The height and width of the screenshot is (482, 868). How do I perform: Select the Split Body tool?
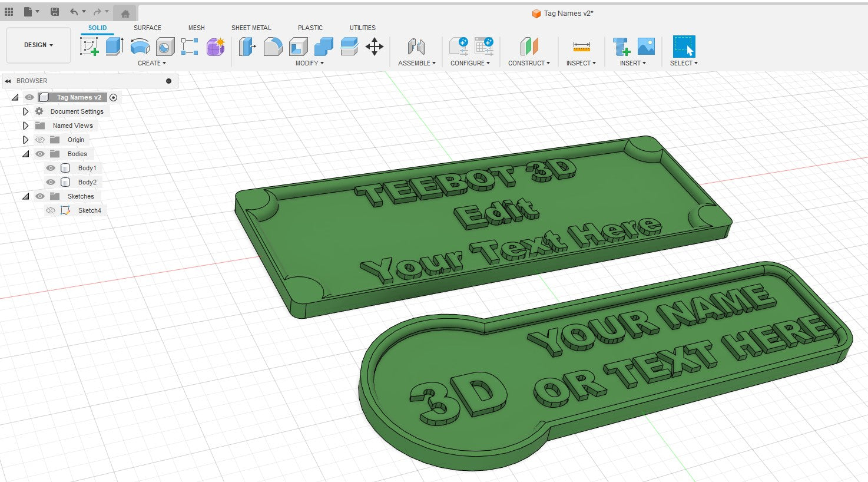coord(349,47)
